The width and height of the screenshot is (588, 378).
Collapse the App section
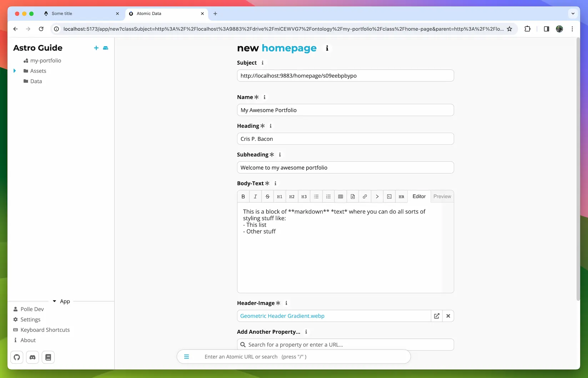[61, 301]
